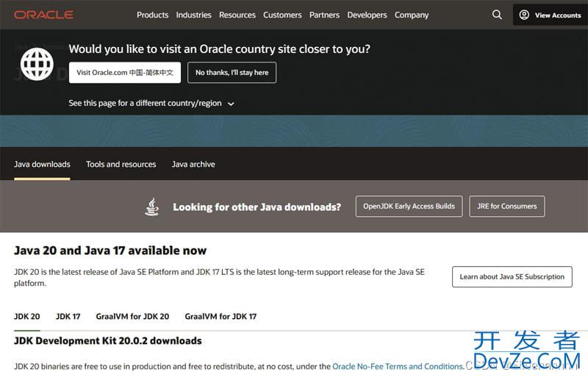588x377 pixels.
Task: Click Looking for other Java downloads? text
Action: point(257,207)
